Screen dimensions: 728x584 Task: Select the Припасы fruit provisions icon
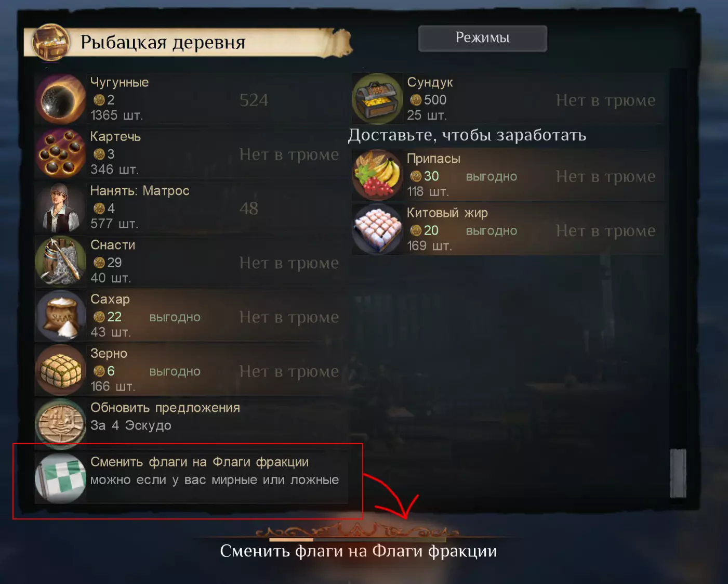click(377, 175)
